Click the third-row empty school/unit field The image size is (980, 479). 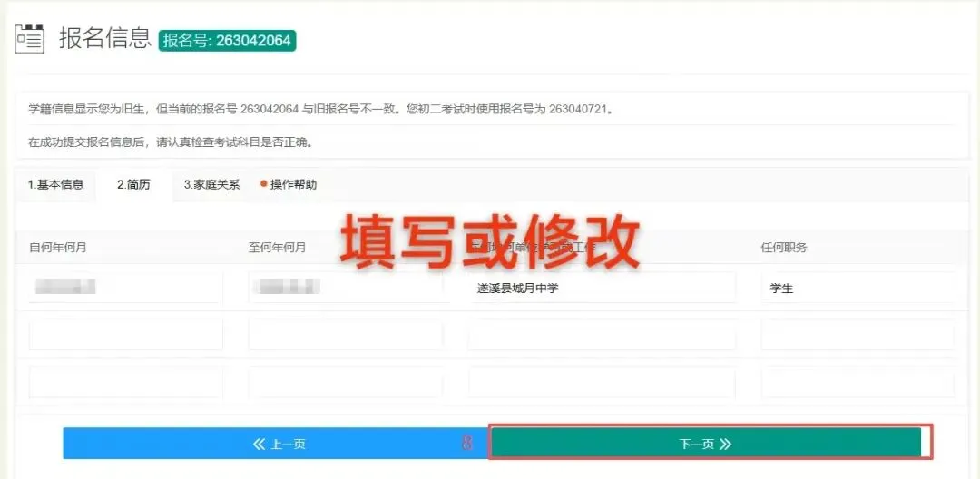pyautogui.click(x=602, y=383)
